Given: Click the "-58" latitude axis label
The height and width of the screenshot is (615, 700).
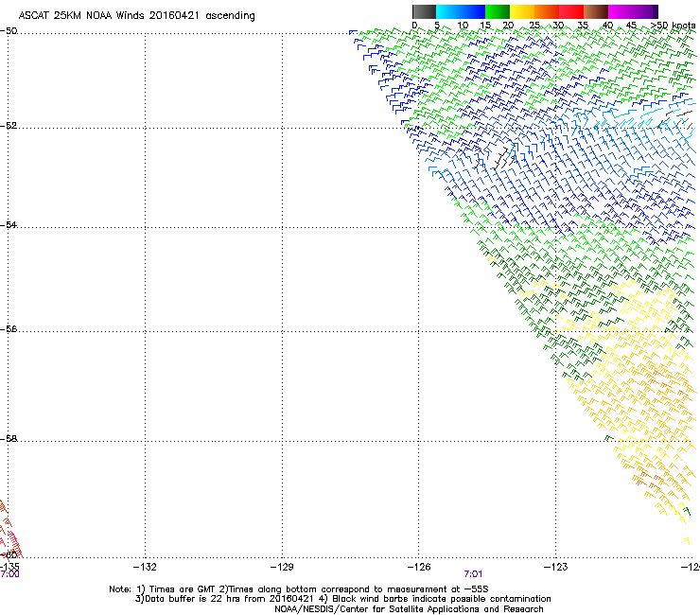Looking at the screenshot, I should tap(9, 439).
